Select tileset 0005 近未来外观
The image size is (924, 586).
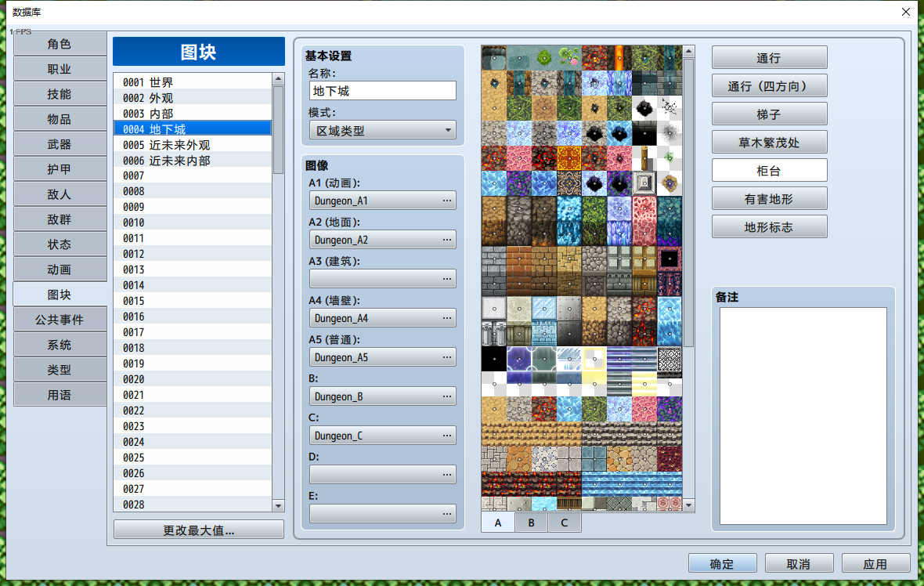192,144
